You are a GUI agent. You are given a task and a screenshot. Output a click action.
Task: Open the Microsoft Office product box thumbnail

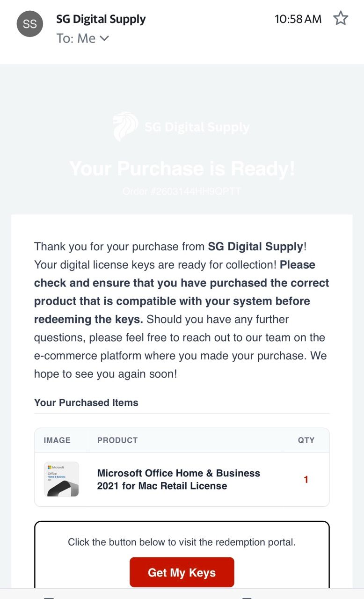coord(61,479)
